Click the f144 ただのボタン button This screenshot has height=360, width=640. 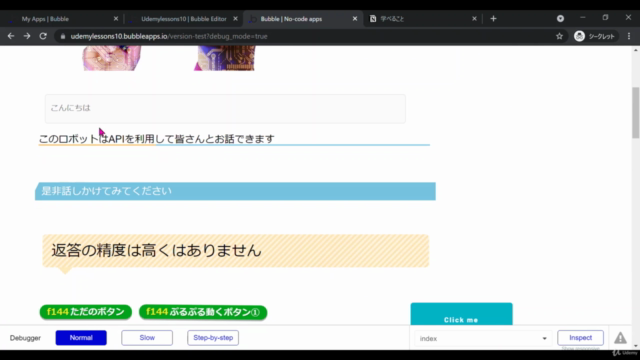pyautogui.click(x=86, y=312)
